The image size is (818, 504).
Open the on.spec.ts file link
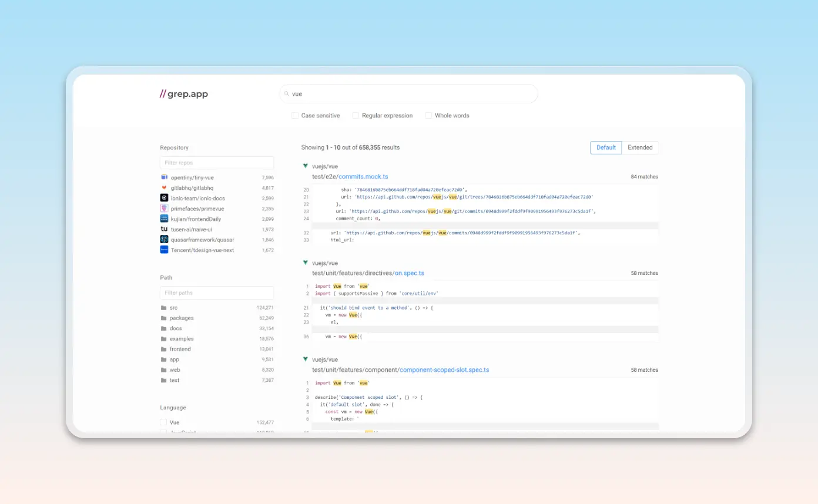409,273
